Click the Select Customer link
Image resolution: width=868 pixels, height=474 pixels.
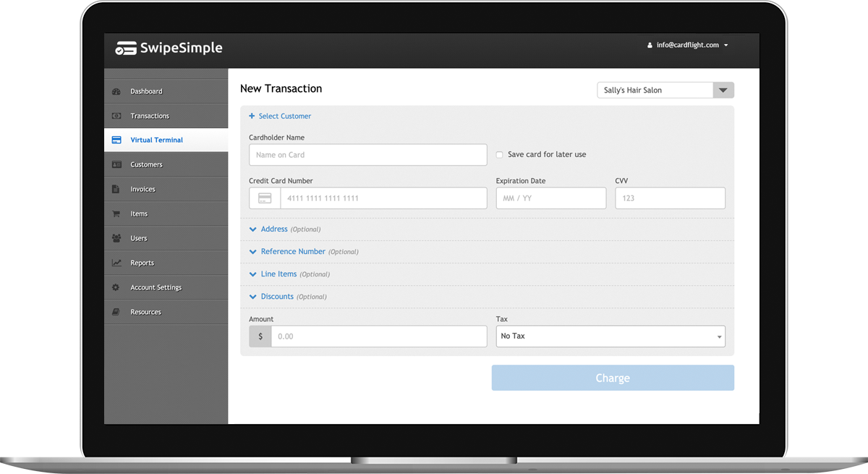(x=280, y=116)
